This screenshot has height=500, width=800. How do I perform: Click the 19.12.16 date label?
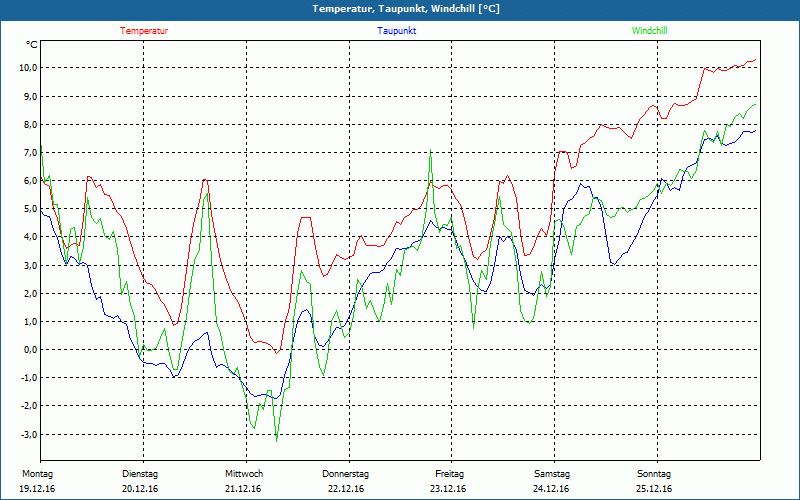click(37, 489)
